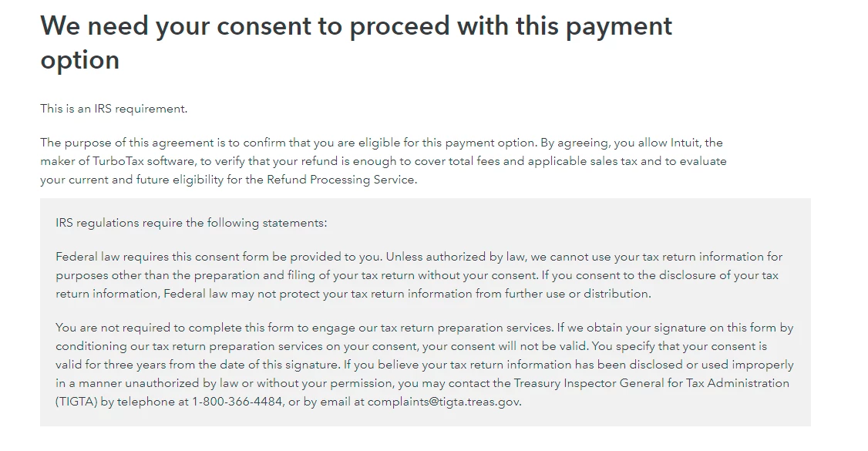The image size is (868, 451).
Task: Click the consent page main heading
Action: point(356,42)
